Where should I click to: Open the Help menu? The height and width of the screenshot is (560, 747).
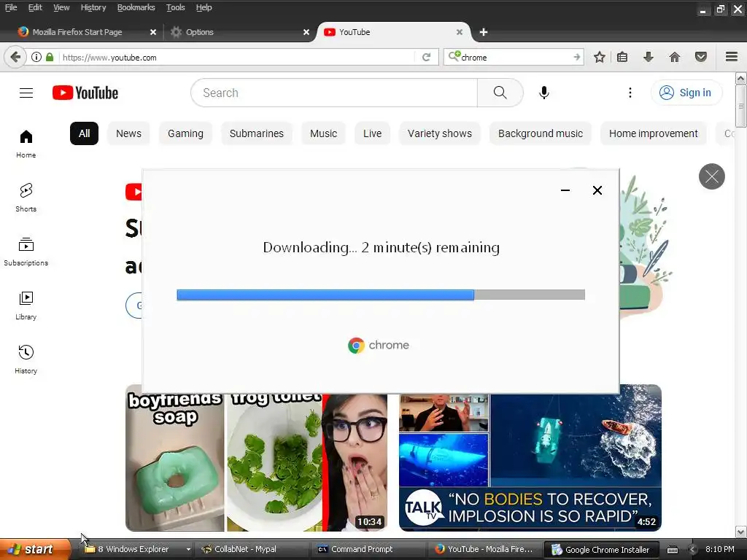(204, 7)
